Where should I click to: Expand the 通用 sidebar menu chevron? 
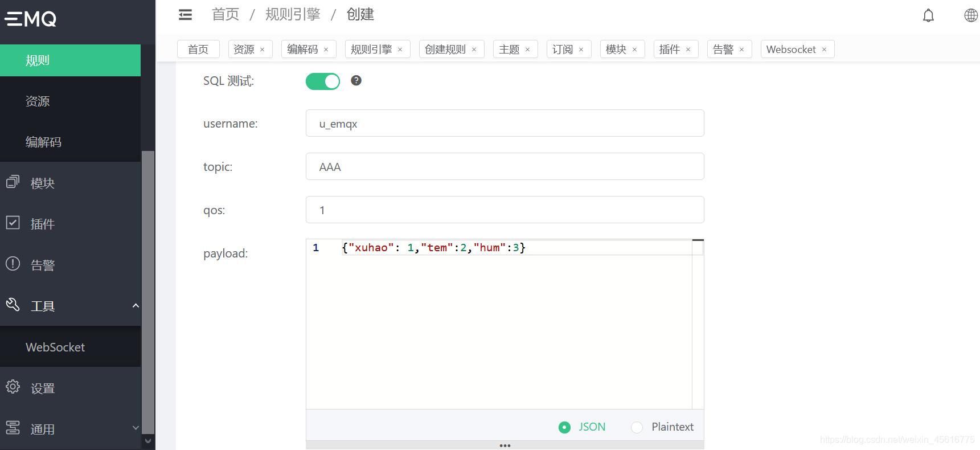pos(136,428)
